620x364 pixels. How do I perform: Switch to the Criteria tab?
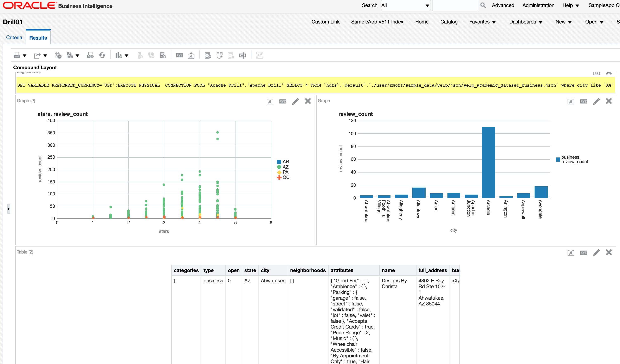coord(14,37)
